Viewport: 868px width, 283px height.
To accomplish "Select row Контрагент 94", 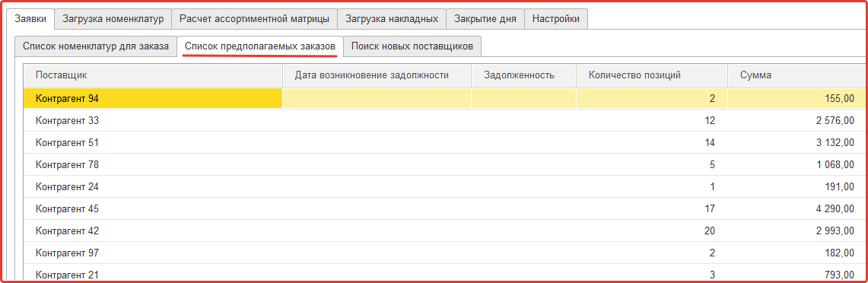I will pos(445,98).
